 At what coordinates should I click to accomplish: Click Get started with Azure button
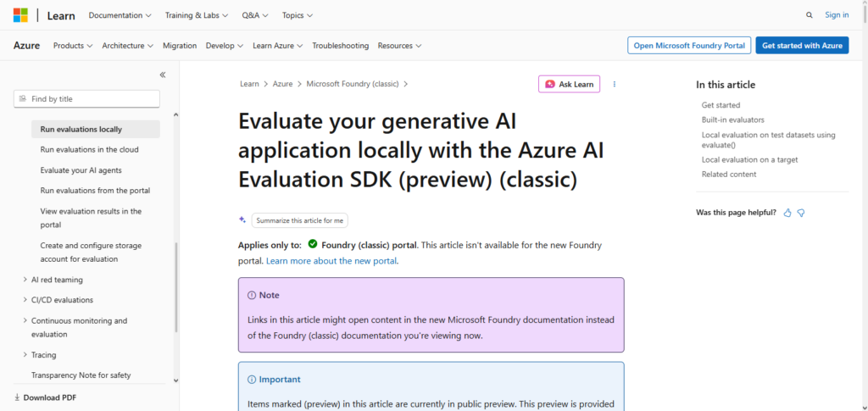tap(802, 46)
